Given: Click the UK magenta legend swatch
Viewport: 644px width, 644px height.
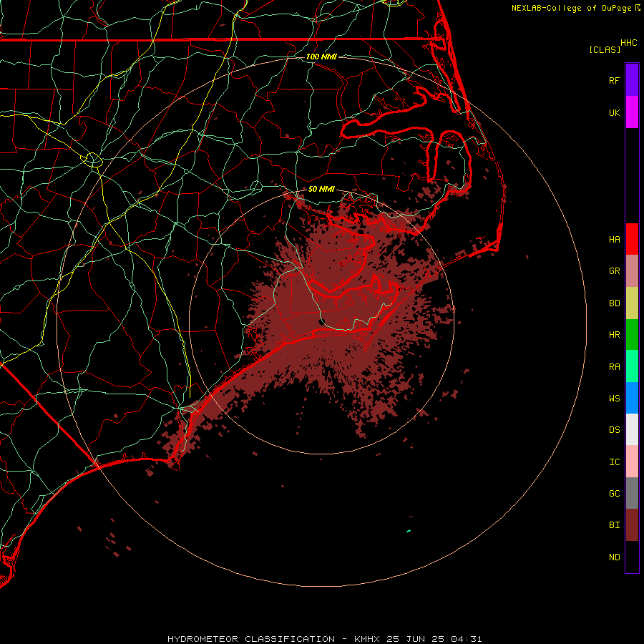Looking at the screenshot, I should pyautogui.click(x=632, y=112).
